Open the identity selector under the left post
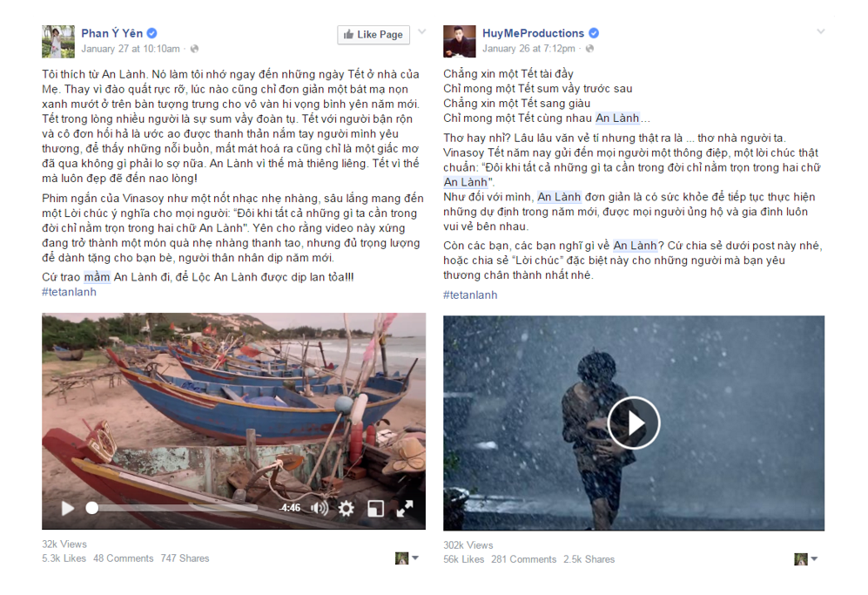The width and height of the screenshot is (868, 595). click(x=407, y=558)
